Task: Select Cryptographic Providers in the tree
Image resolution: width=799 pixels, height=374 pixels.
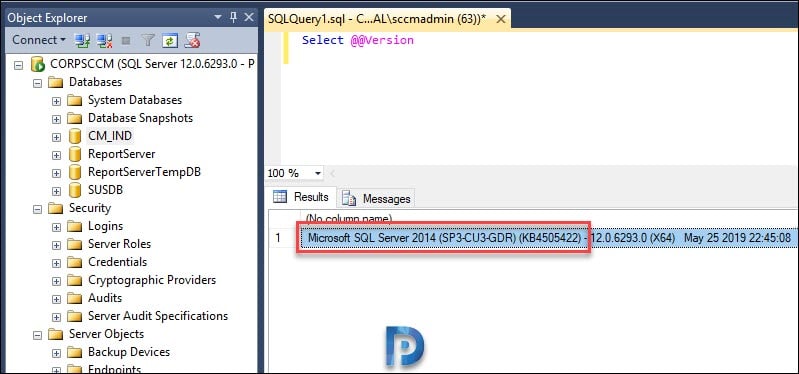Action: tap(152, 280)
